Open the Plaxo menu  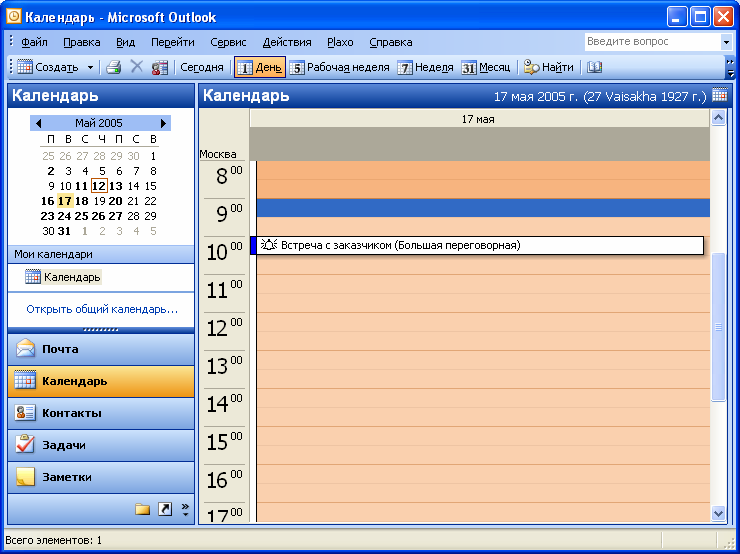340,42
